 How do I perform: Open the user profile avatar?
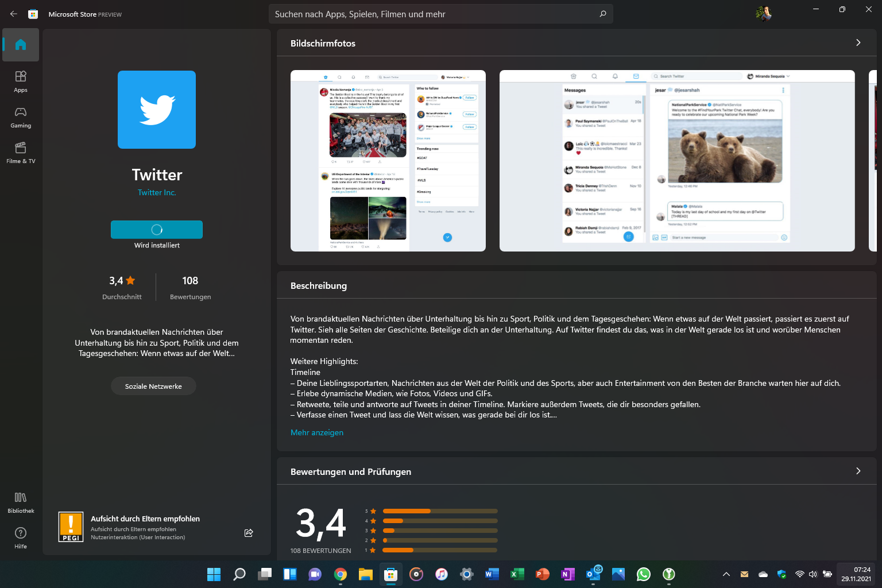tap(764, 14)
